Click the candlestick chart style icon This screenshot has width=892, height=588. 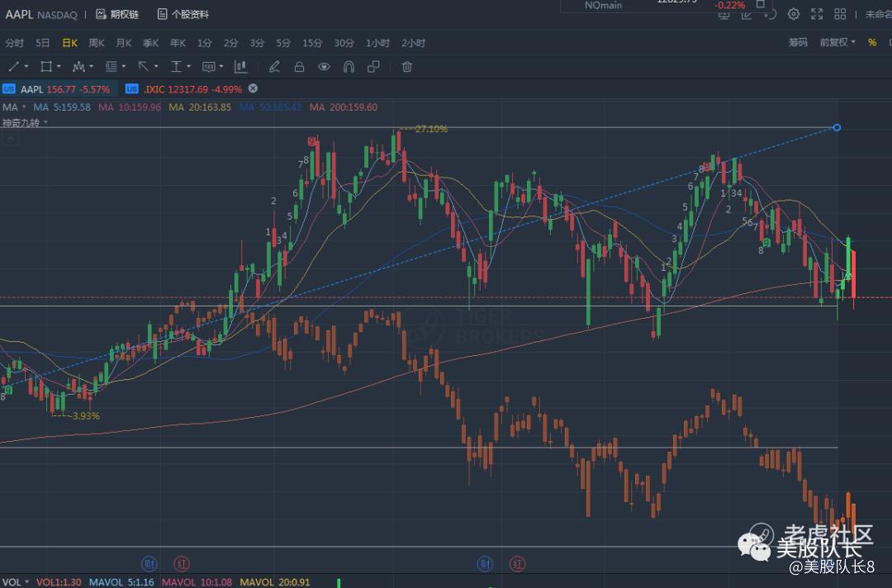coord(241,67)
